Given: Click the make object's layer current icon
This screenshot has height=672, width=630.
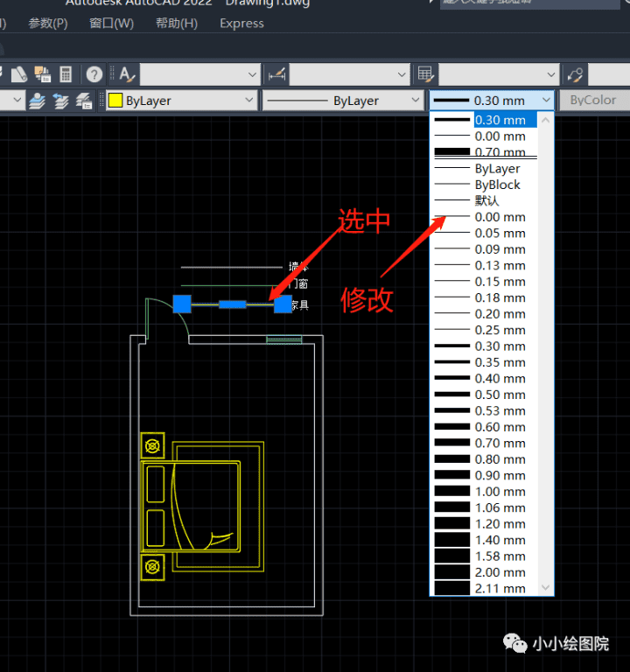Looking at the screenshot, I should click(38, 101).
